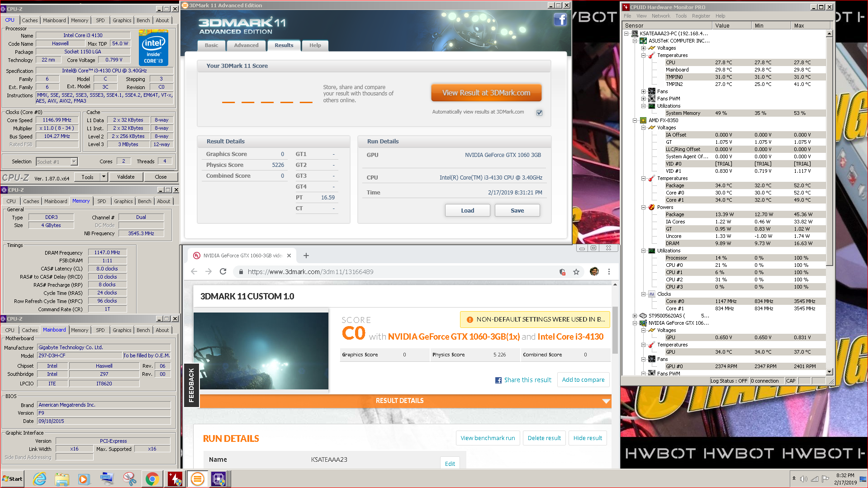Click View Result at 3DMark.com button

pos(486,93)
